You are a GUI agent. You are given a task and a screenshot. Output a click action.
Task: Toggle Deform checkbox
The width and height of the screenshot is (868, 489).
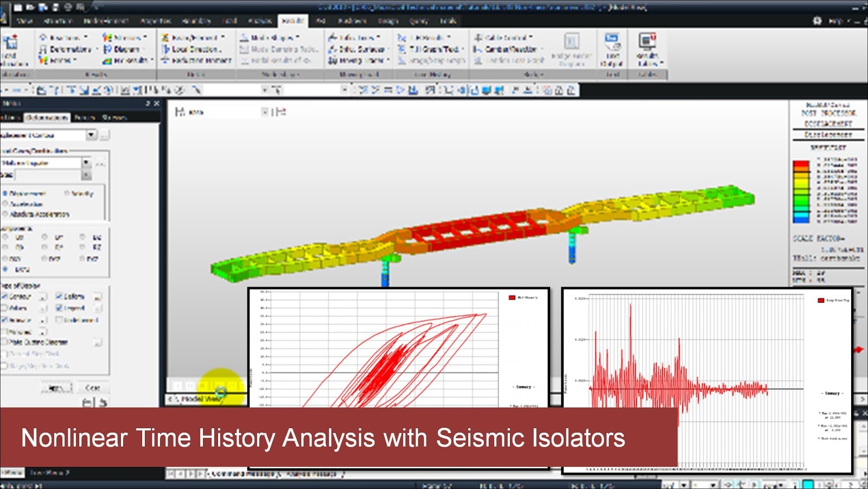(x=59, y=296)
